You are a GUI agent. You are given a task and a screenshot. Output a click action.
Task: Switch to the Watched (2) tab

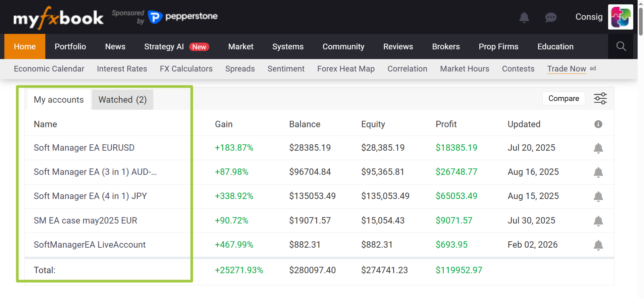coord(122,100)
